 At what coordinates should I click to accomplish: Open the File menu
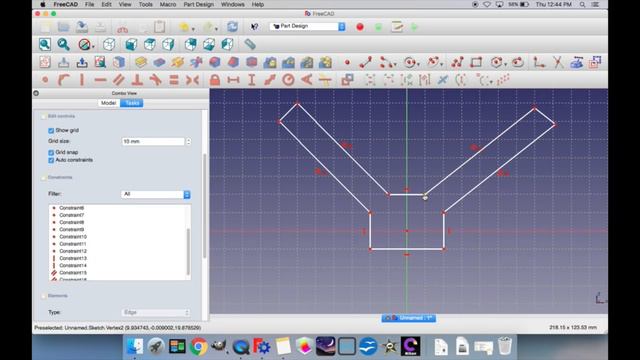coord(89,4)
